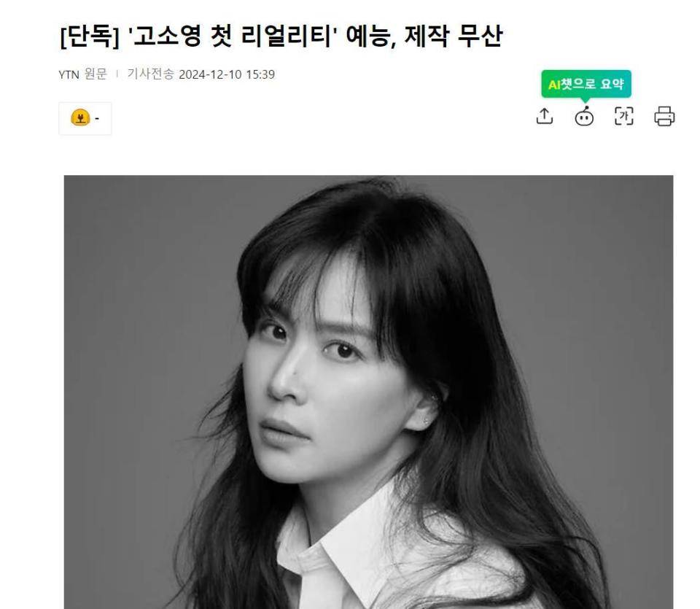Screen dimensions: 700x609
Task: Select the '제작 무산' words in title
Action: (x=454, y=36)
